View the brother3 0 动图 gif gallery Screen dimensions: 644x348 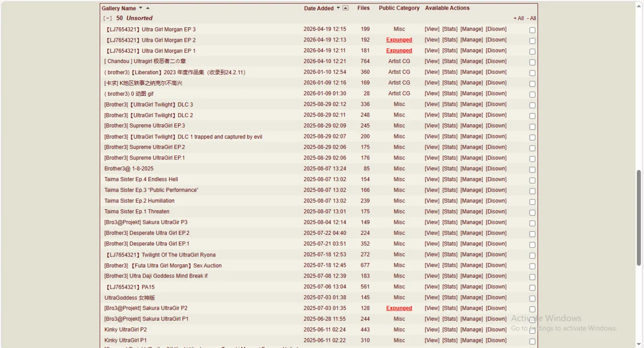tap(432, 94)
